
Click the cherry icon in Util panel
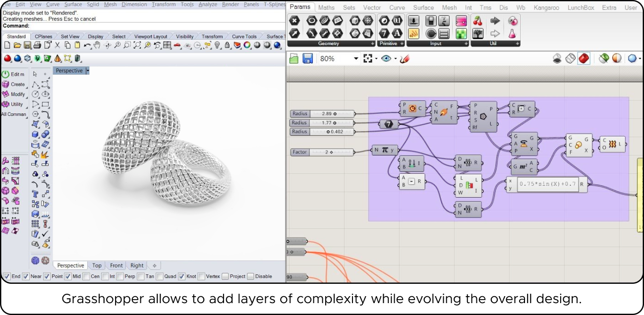pos(477,21)
